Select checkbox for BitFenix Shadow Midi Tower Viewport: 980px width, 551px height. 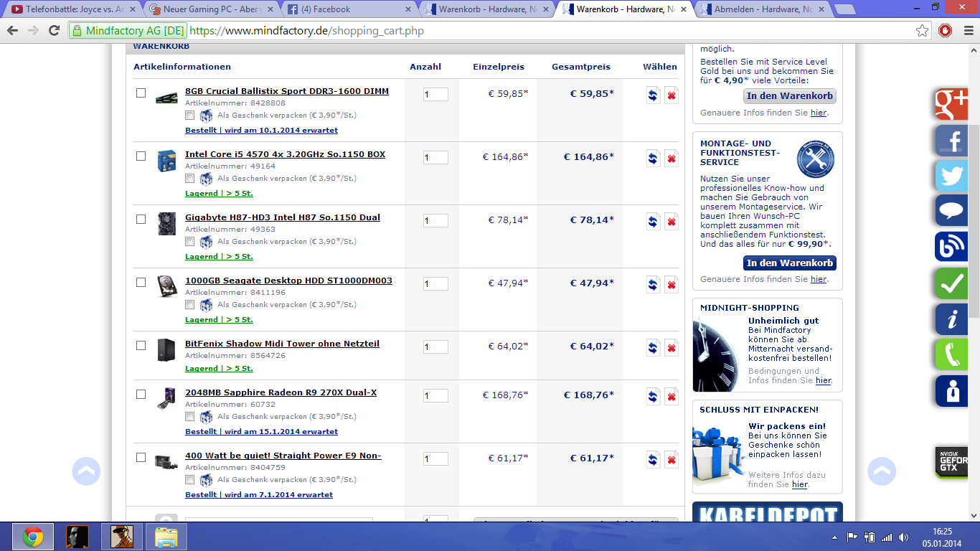coord(141,345)
